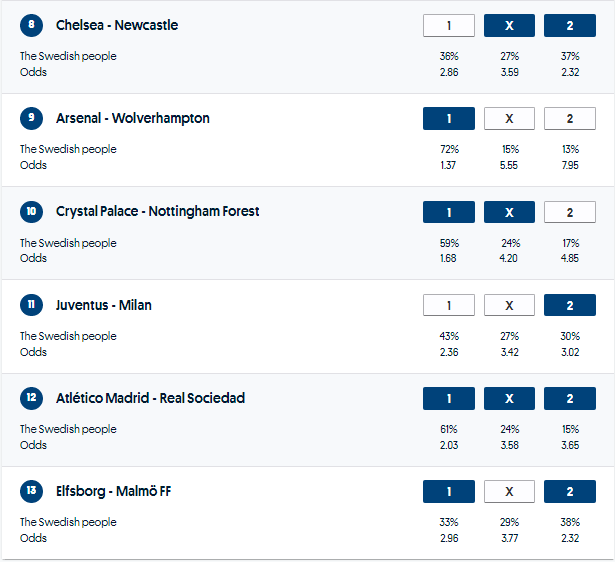Open the Atlético Madrid - Real Sociedad title
The width and height of the screenshot is (615, 562).
click(150, 399)
